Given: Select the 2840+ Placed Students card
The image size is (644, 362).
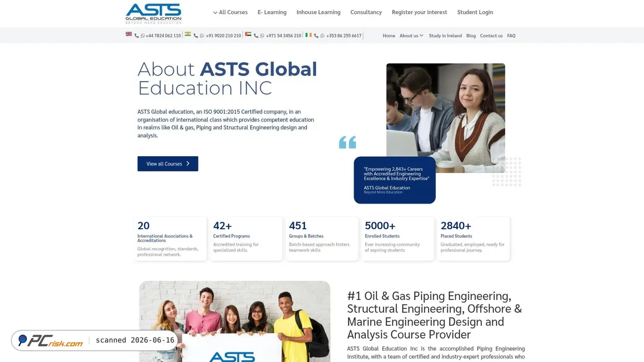Looking at the screenshot, I should (x=474, y=239).
